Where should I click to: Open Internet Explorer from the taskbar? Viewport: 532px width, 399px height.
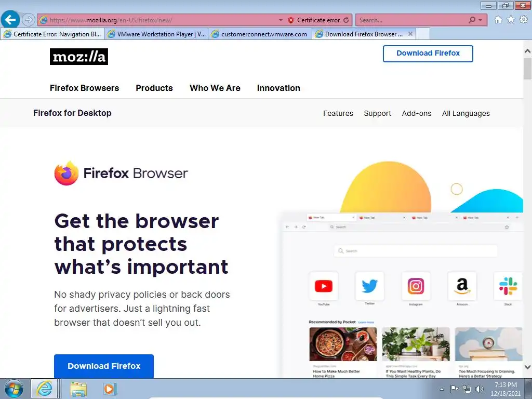tap(45, 389)
